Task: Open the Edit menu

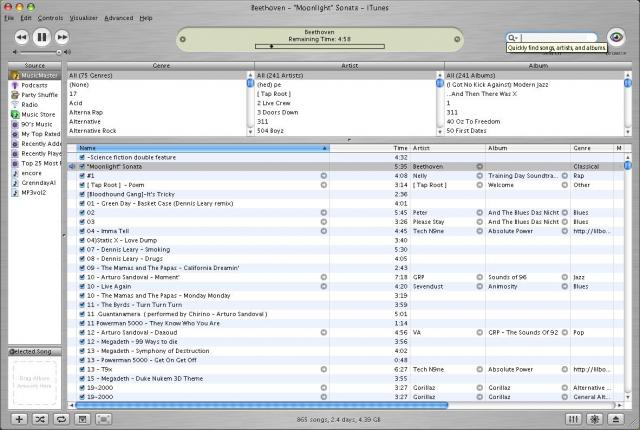Action: 26,18
